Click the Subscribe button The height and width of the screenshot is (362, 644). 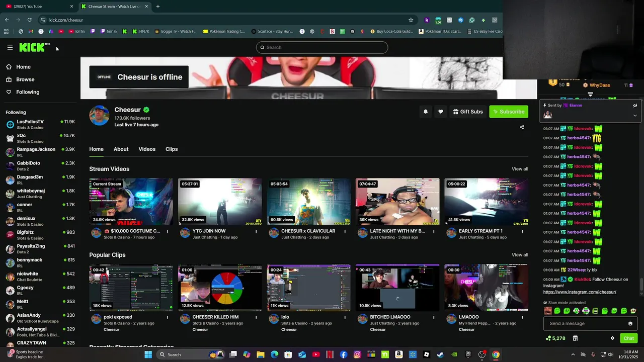[509, 112]
